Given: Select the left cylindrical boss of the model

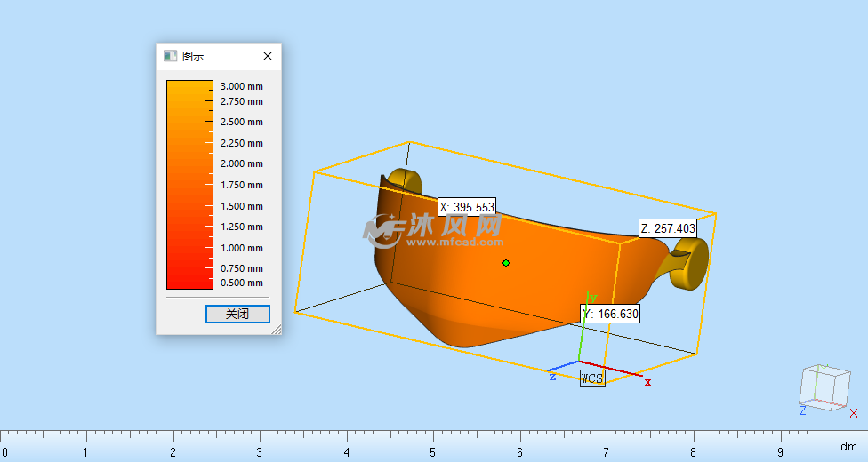Looking at the screenshot, I should (404, 180).
